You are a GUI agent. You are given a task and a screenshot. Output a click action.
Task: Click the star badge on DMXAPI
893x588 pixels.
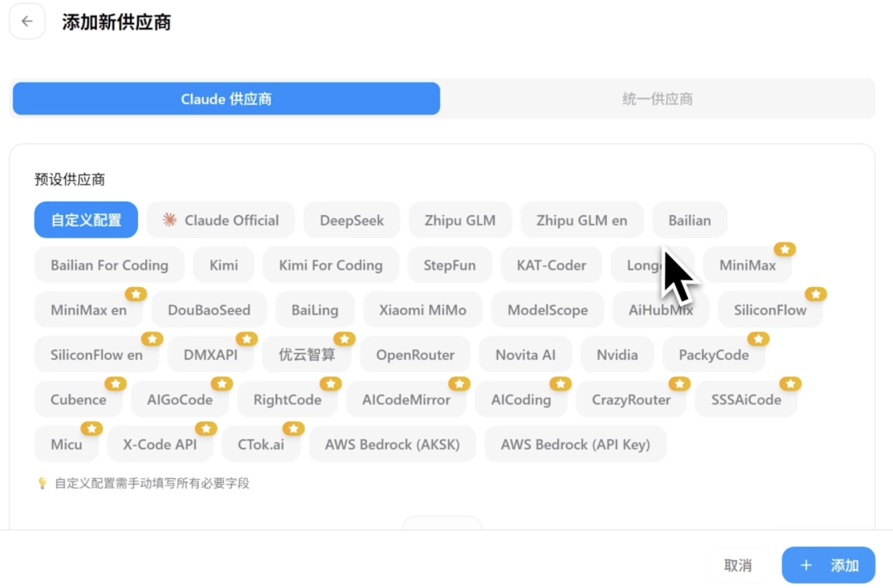[x=246, y=339]
